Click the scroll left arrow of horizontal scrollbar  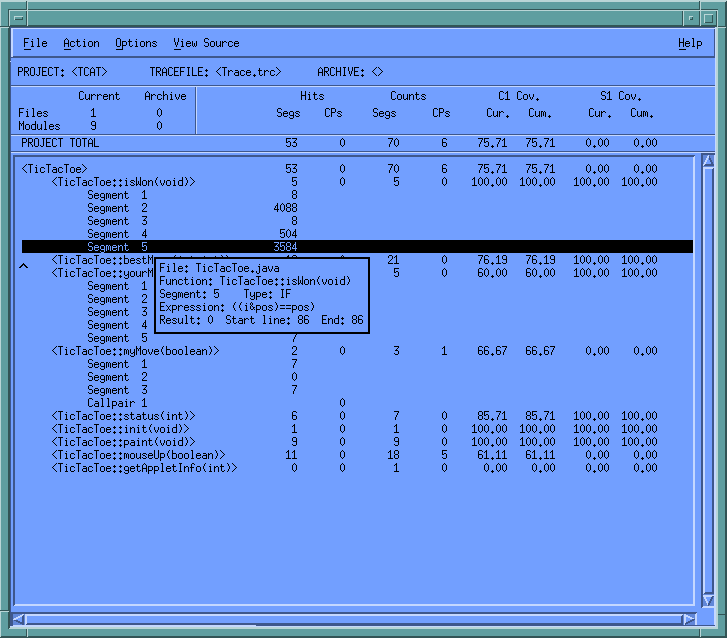tap(19, 619)
